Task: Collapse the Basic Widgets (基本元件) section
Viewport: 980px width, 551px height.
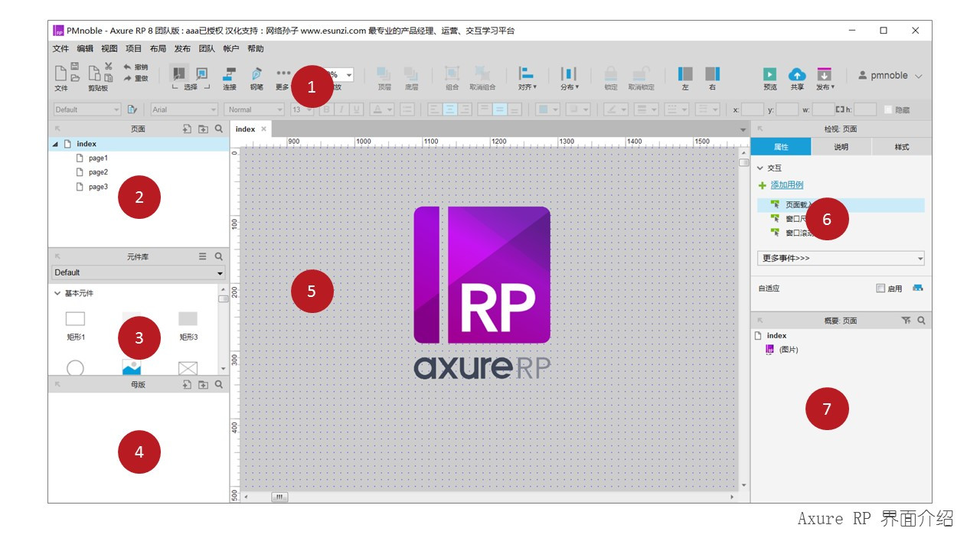Action: pyautogui.click(x=57, y=293)
